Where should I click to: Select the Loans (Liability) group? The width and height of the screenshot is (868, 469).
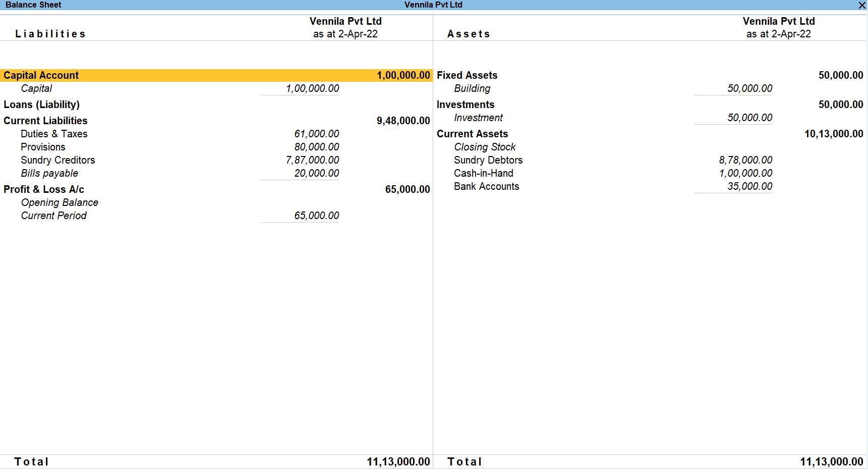coord(41,105)
